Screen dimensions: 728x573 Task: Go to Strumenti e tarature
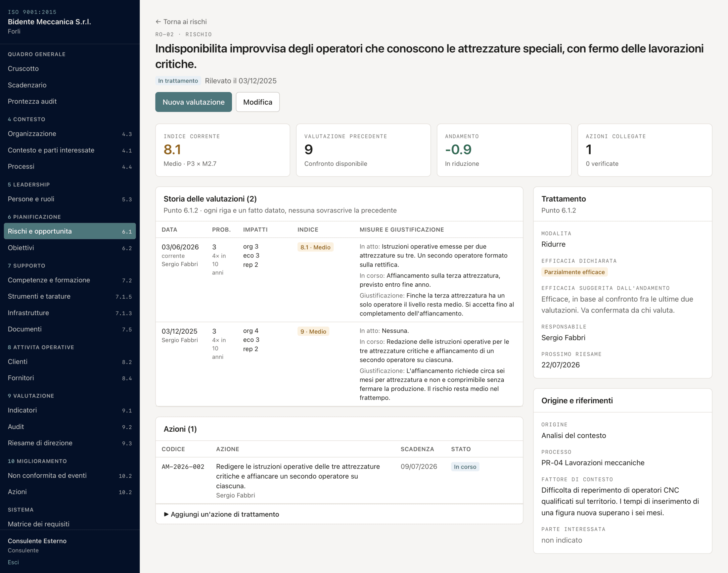(x=70, y=296)
